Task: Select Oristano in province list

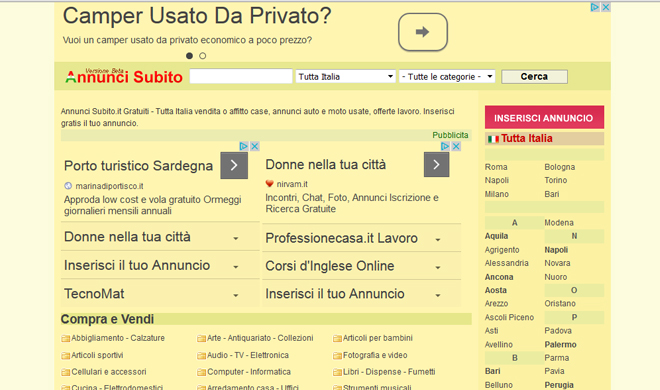Action: [x=560, y=303]
